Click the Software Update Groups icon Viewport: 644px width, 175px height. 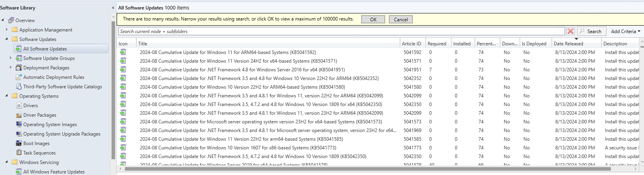(x=19, y=58)
